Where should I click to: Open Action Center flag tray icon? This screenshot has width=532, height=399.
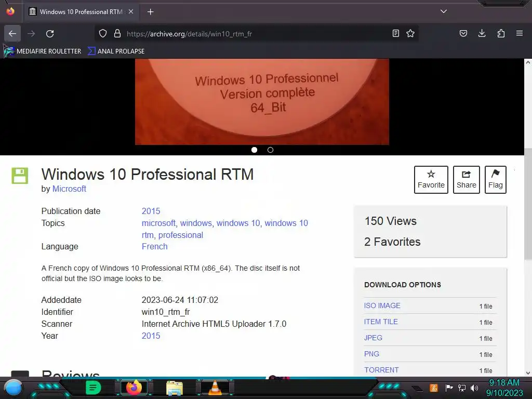(x=449, y=388)
